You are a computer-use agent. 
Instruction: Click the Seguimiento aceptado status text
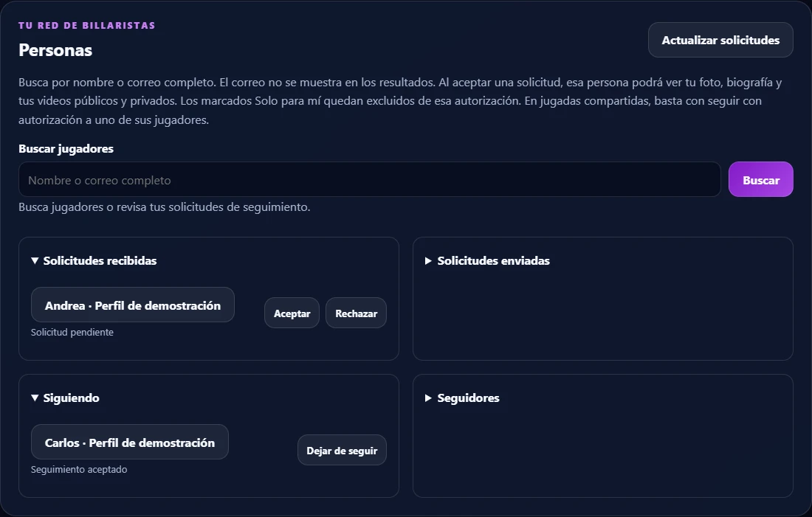[79, 469]
